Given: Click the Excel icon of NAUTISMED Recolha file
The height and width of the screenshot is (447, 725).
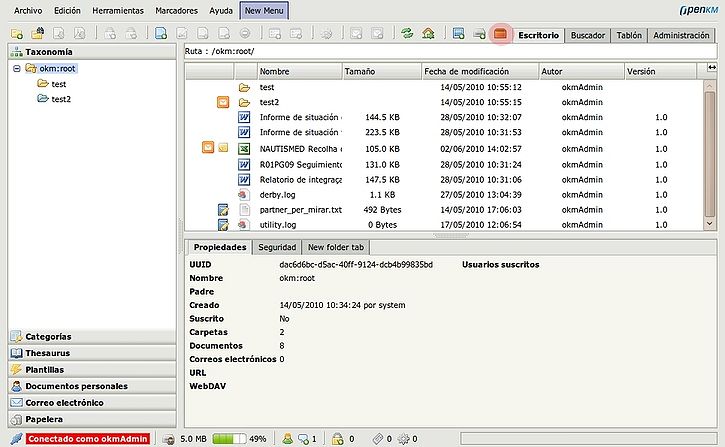Looking at the screenshot, I should (x=244, y=148).
